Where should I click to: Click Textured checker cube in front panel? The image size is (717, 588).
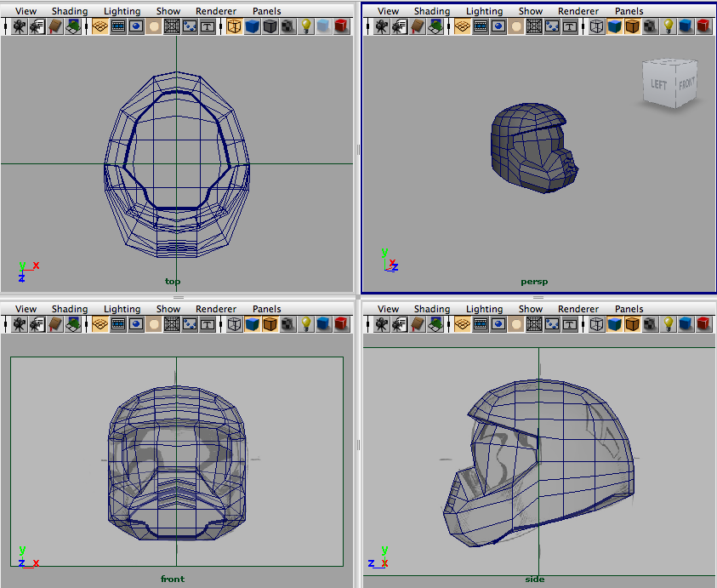(288, 324)
